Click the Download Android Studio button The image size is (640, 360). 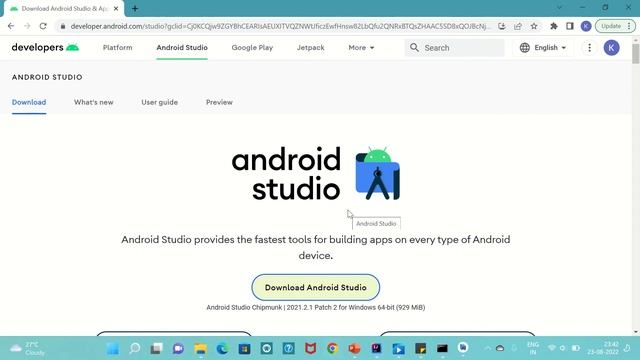click(316, 287)
